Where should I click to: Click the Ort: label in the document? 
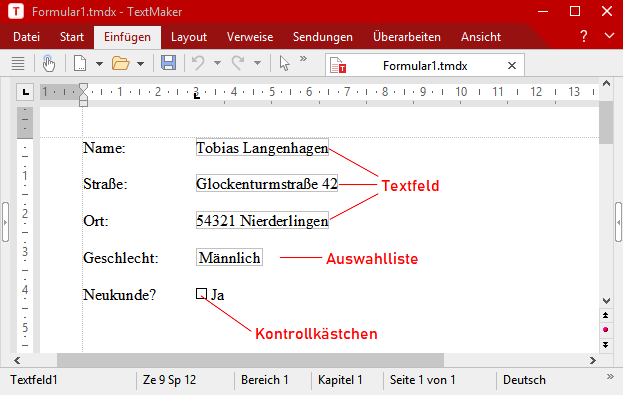[x=96, y=221]
